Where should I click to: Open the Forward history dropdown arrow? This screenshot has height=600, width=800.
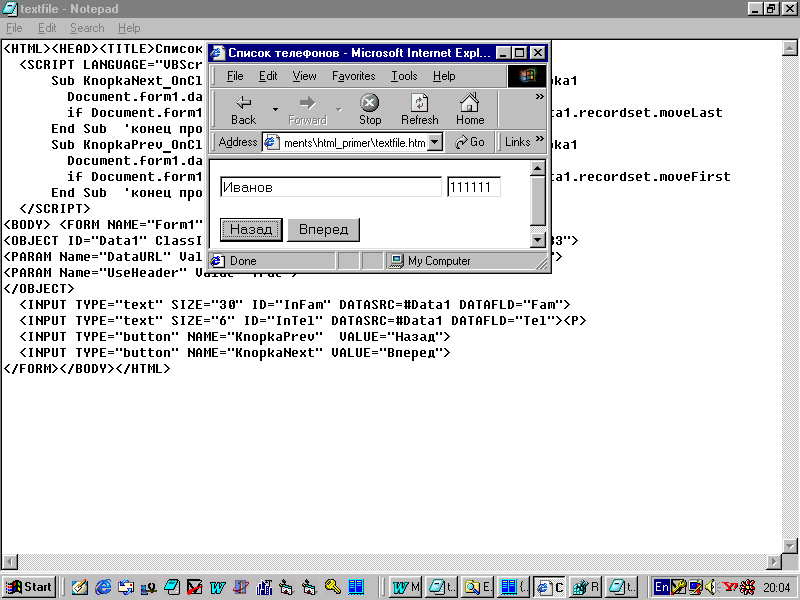[339, 109]
